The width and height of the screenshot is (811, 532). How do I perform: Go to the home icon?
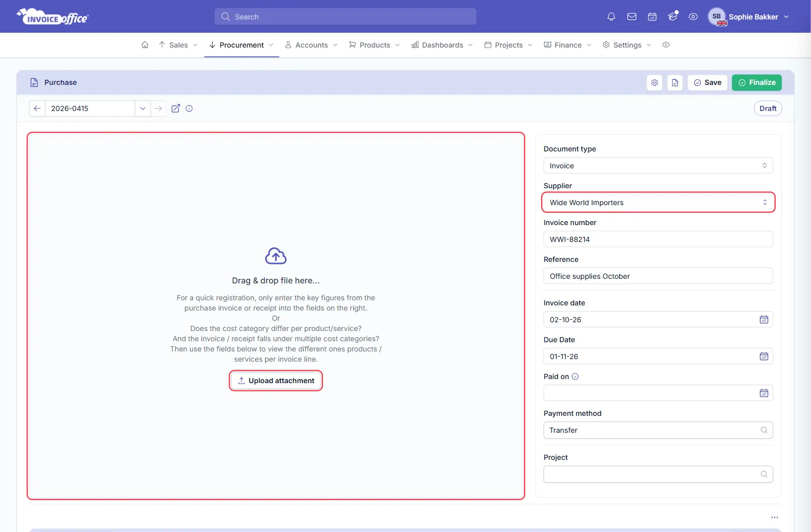pos(145,45)
